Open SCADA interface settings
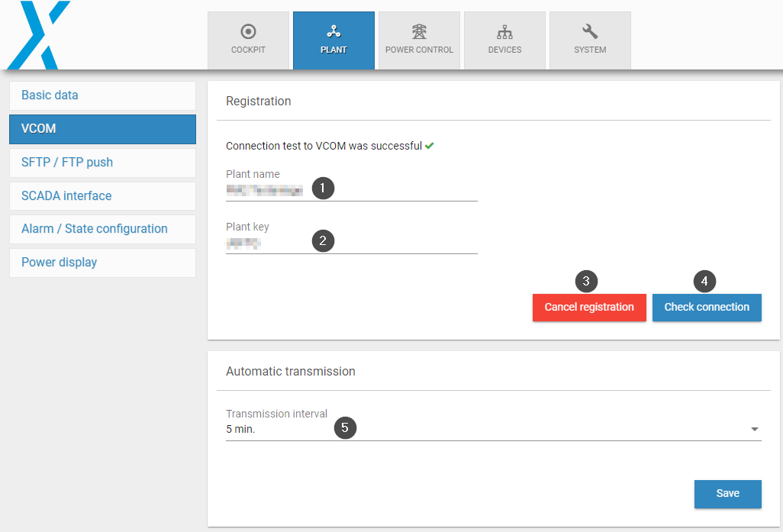The height and width of the screenshot is (532, 783). (102, 196)
